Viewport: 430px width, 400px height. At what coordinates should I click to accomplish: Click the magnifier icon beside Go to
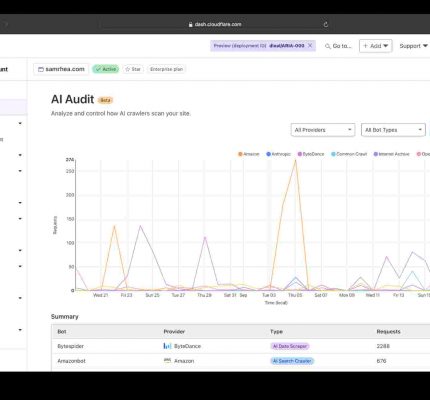[328, 46]
